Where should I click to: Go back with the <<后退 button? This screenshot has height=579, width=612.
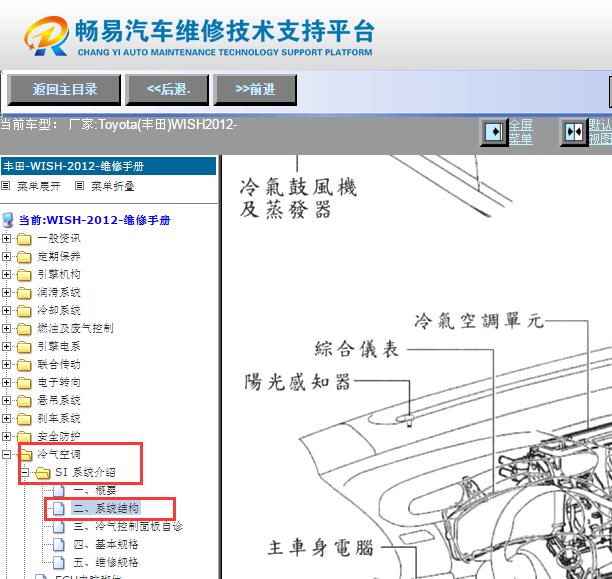click(x=167, y=90)
